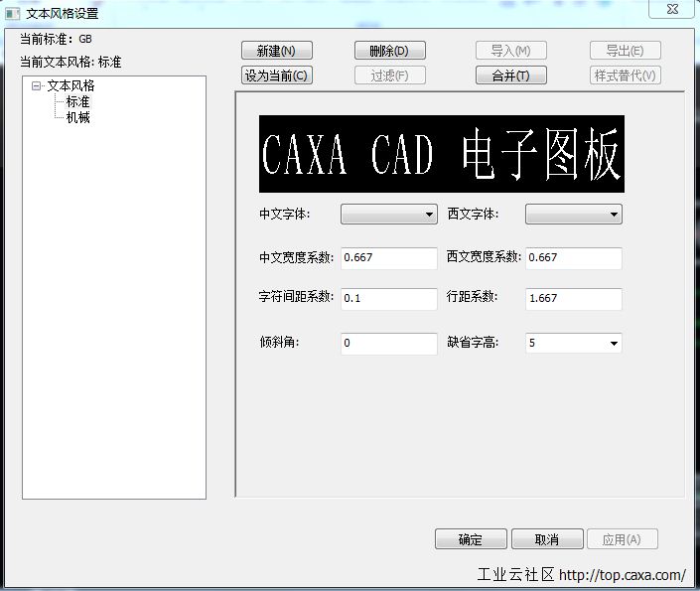The image size is (700, 591).
Task: Click the 新建(N) button
Action: pos(276,51)
